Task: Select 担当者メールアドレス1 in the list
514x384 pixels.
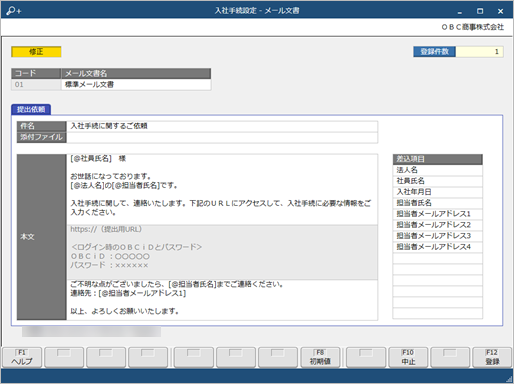Action: tap(438, 214)
